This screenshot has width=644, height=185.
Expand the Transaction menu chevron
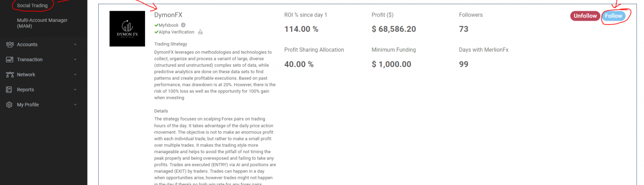tap(75, 59)
